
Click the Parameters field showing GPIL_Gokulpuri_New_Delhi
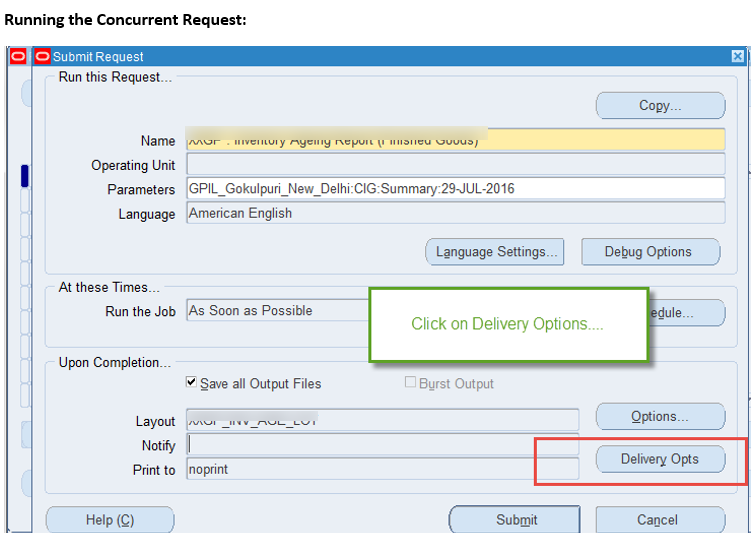click(455, 189)
